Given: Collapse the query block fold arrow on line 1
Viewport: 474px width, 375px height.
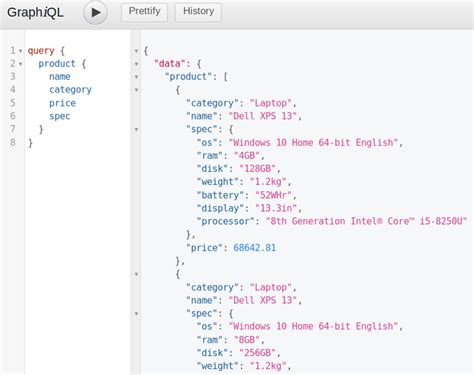Looking at the screenshot, I should tap(20, 51).
